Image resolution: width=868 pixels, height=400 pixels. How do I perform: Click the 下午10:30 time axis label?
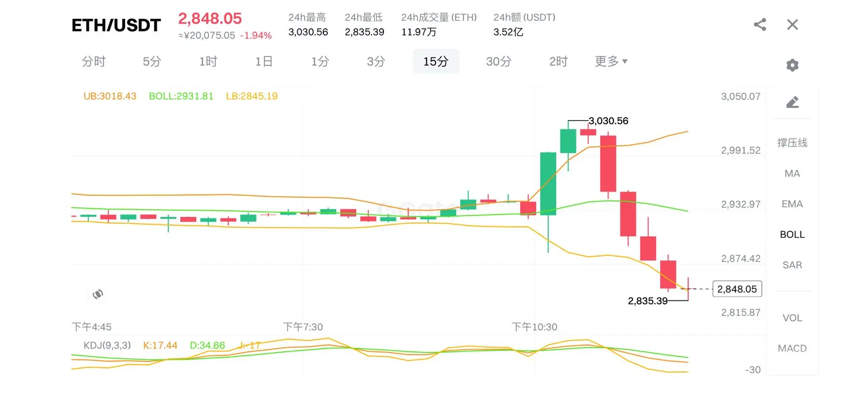535,327
